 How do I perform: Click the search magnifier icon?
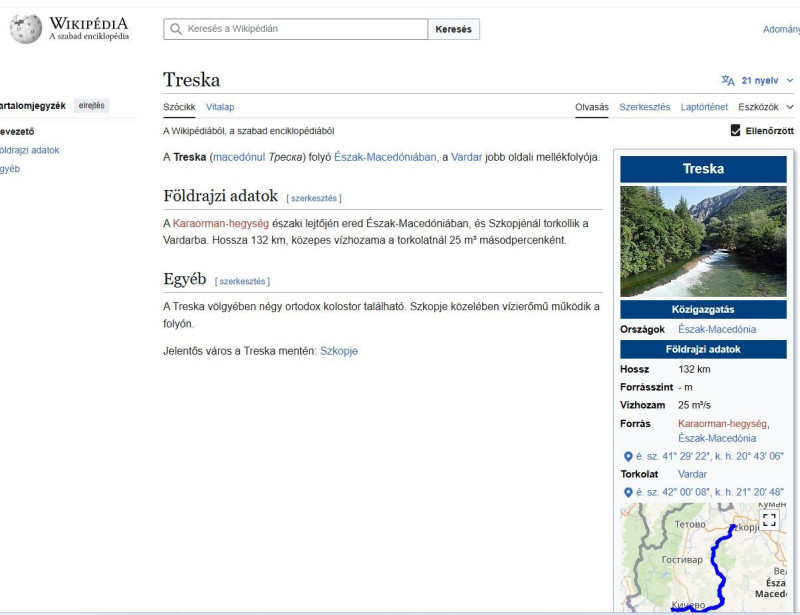[x=176, y=29]
